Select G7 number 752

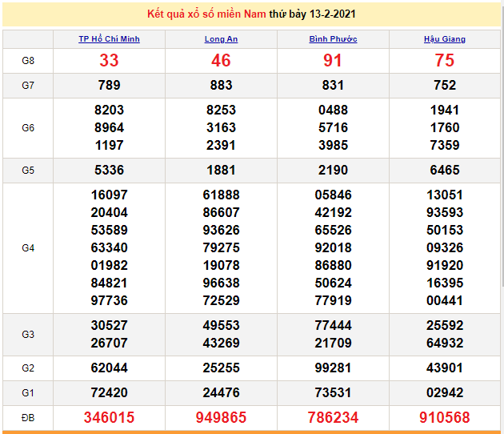(x=445, y=86)
